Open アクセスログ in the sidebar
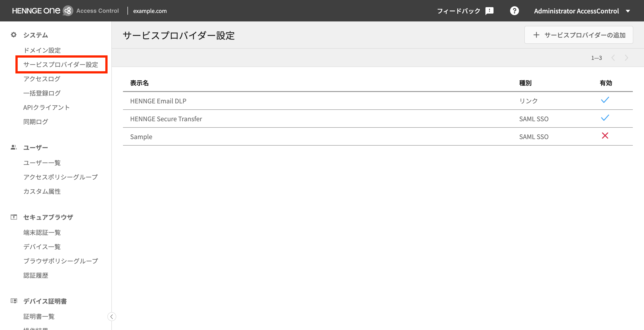The height and width of the screenshot is (330, 644). [42, 79]
